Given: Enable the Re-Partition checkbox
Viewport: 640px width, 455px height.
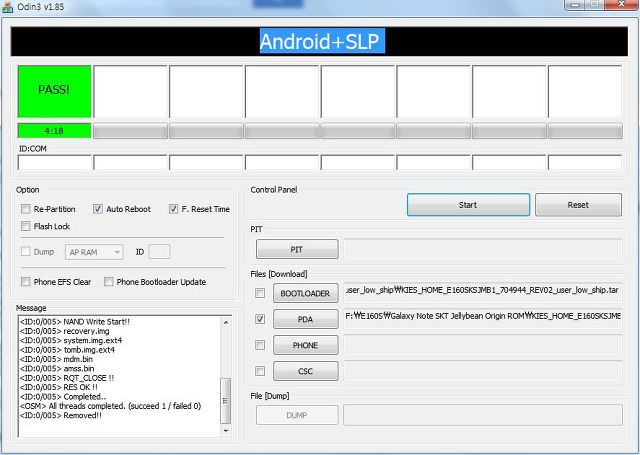Looking at the screenshot, I should 25,209.
